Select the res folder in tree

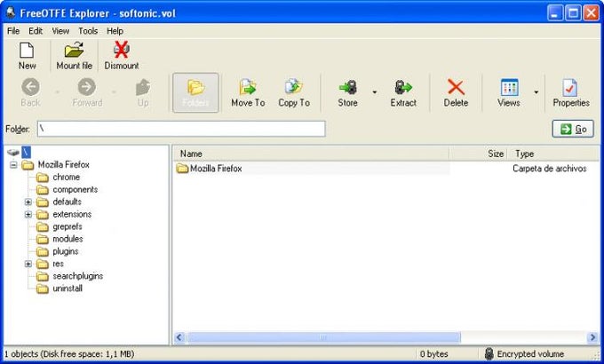coord(58,264)
